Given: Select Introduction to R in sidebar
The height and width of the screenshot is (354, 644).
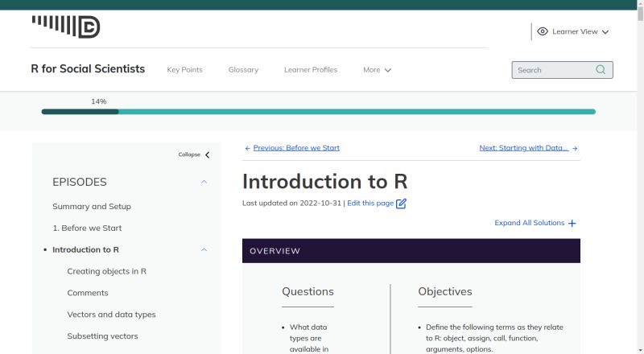Looking at the screenshot, I should point(86,249).
